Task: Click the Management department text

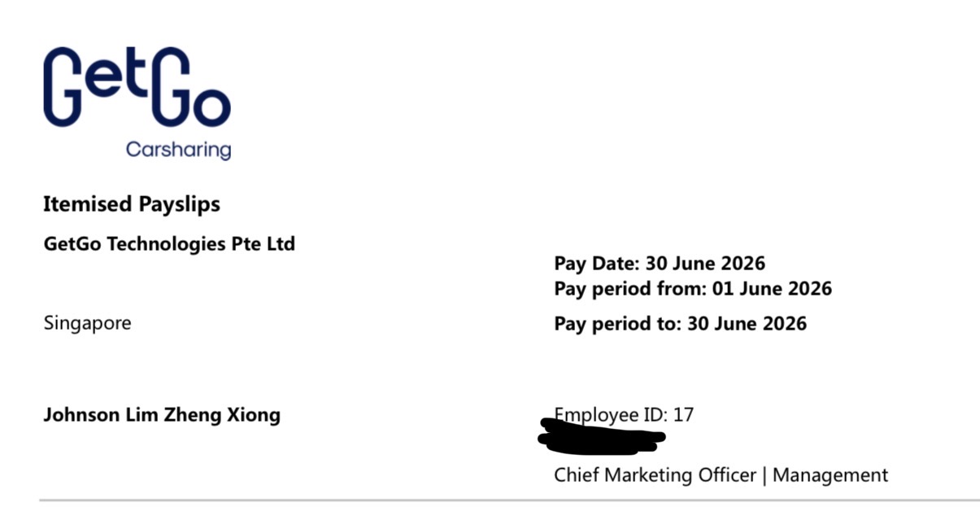Action: click(x=830, y=474)
